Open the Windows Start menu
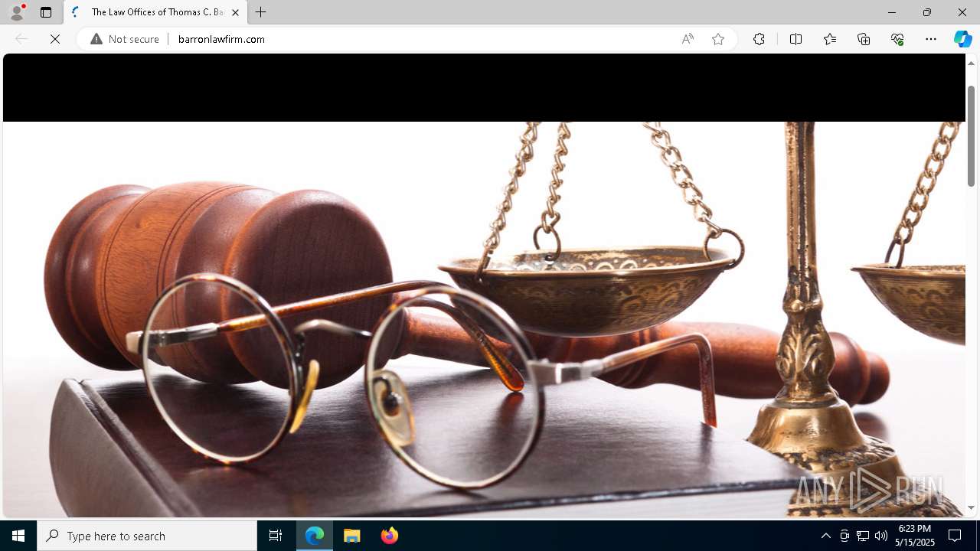The height and width of the screenshot is (551, 980). 18,536
